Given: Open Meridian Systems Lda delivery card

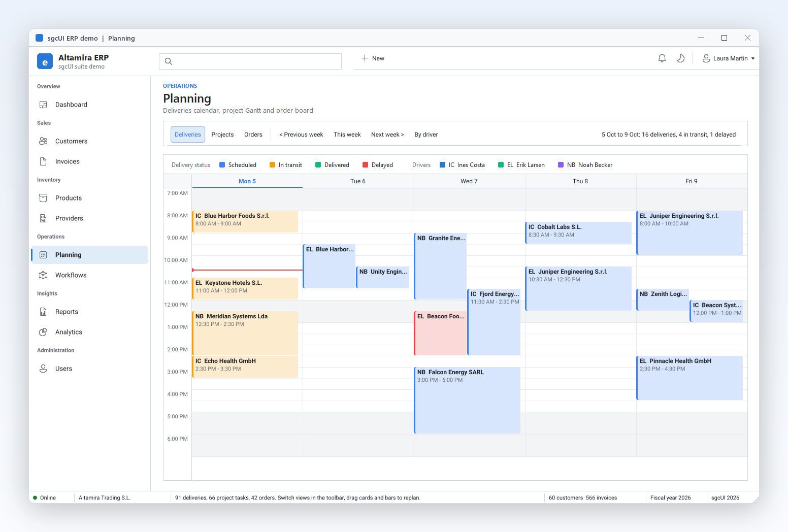Looking at the screenshot, I should 245,334.
